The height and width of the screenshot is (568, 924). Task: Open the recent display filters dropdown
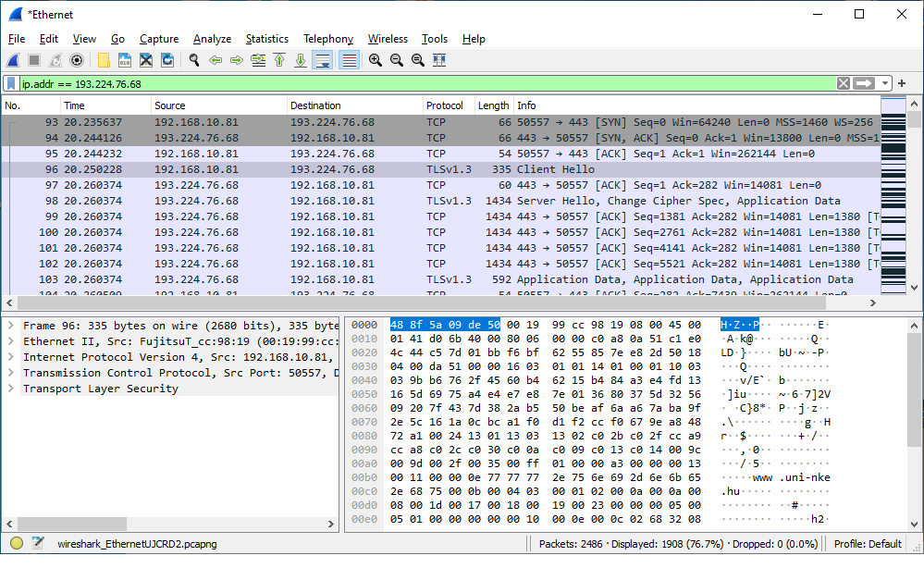884,83
